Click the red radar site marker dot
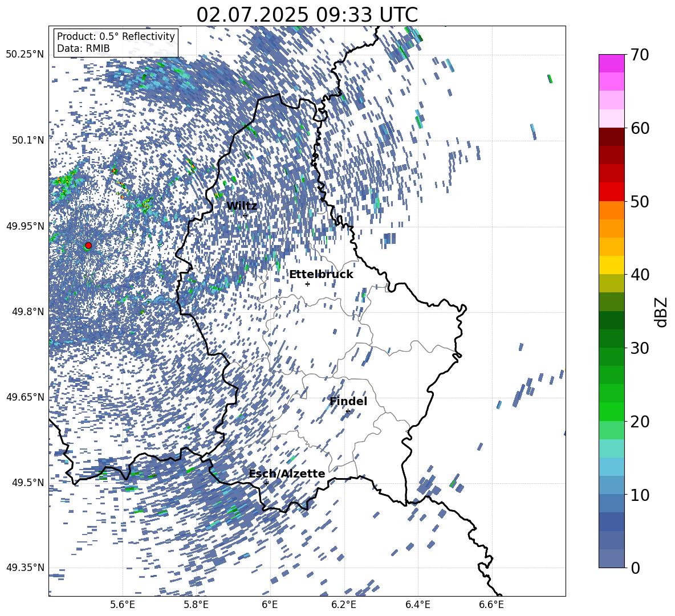Viewport: 675px width, 616px height. [x=88, y=246]
